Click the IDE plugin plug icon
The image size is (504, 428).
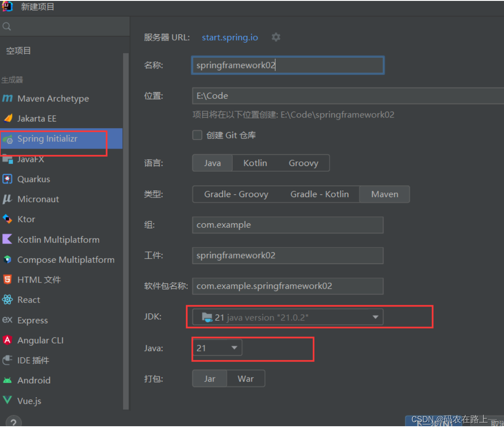(8, 360)
